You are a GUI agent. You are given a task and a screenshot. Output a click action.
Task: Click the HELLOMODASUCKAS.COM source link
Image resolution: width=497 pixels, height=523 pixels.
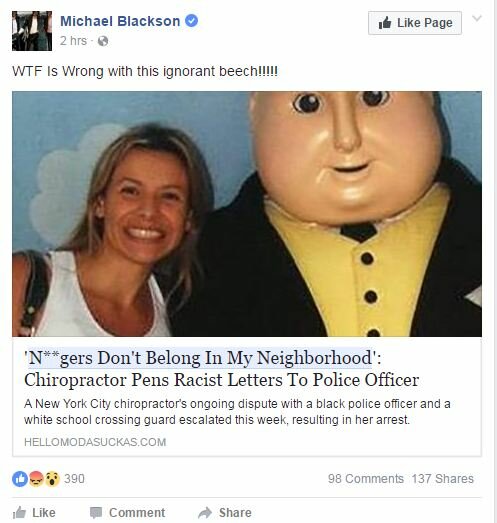[95, 442]
